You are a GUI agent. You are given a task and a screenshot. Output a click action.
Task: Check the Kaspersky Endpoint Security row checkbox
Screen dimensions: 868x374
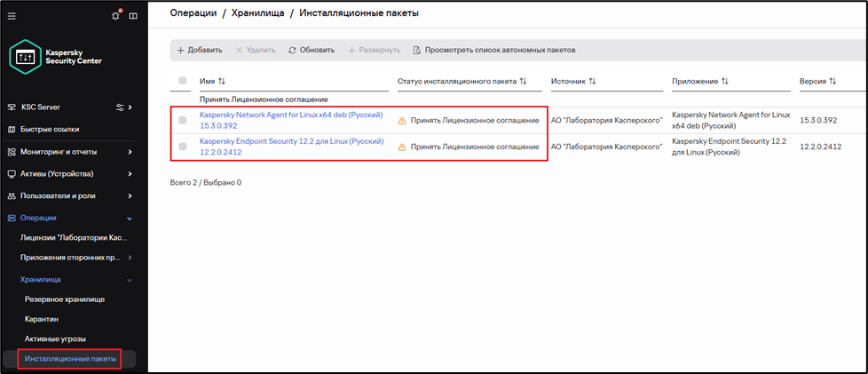(183, 147)
